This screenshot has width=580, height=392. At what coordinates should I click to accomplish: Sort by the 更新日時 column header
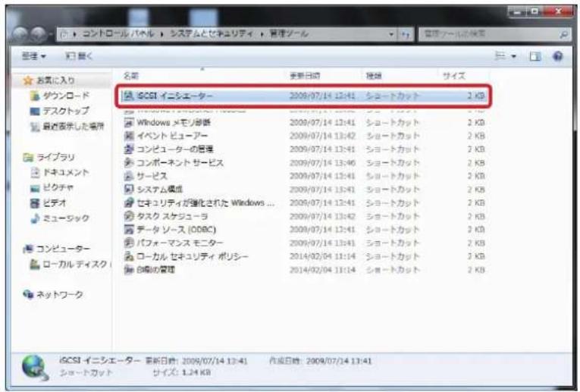[x=305, y=76]
